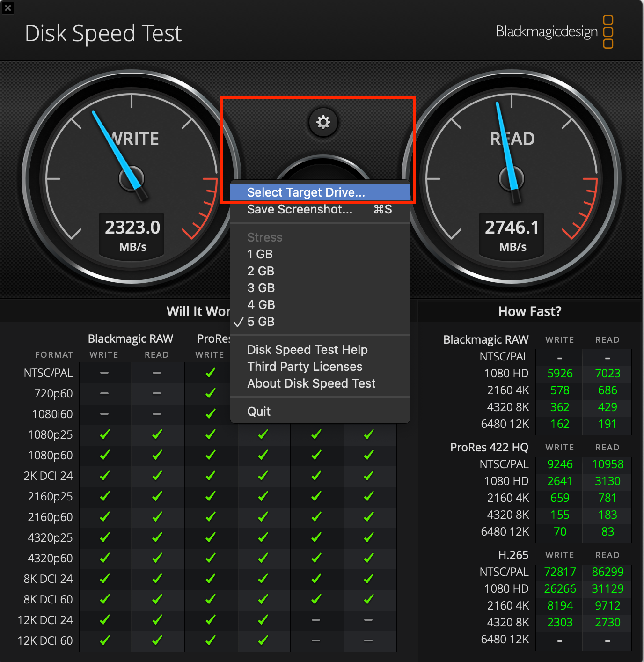Click the 12K DCI 24 format row label
This screenshot has width=644, height=662.
point(45,620)
